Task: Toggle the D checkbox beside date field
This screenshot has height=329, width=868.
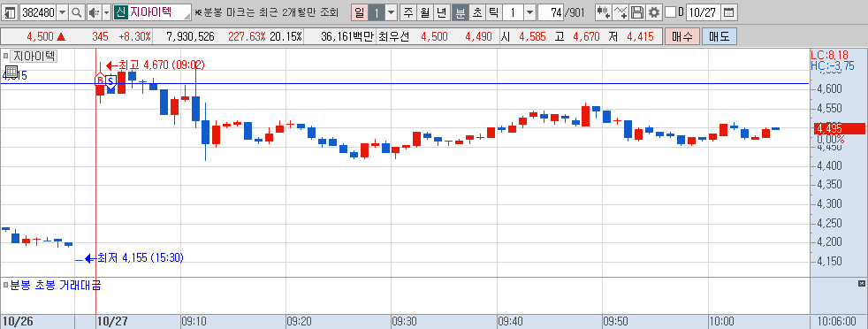Action: click(x=670, y=12)
